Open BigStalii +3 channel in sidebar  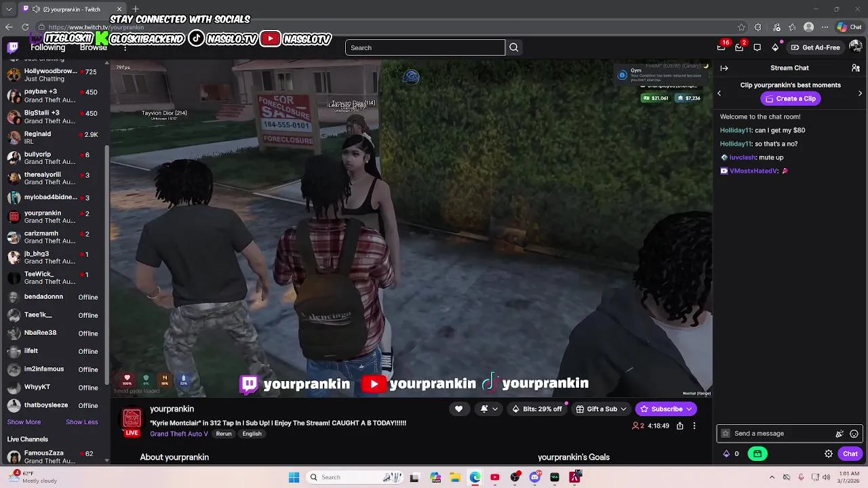(53, 117)
